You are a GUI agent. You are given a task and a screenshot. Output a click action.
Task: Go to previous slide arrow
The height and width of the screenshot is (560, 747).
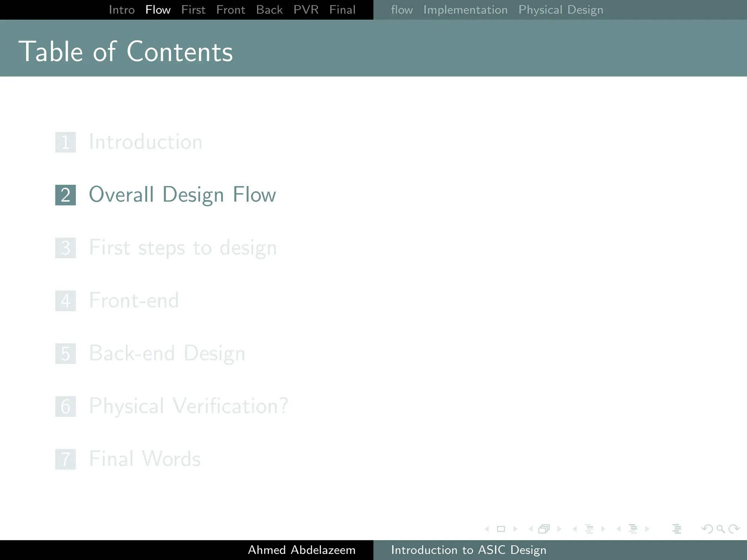point(487,529)
